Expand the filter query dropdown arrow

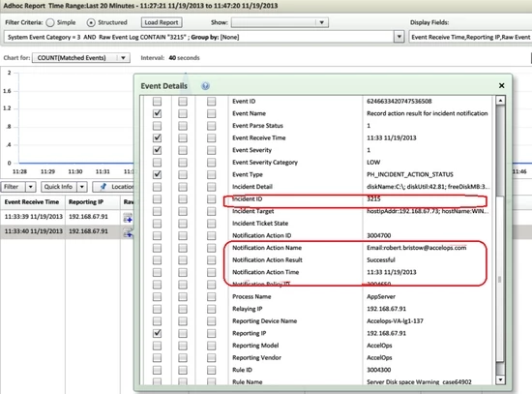click(x=399, y=37)
